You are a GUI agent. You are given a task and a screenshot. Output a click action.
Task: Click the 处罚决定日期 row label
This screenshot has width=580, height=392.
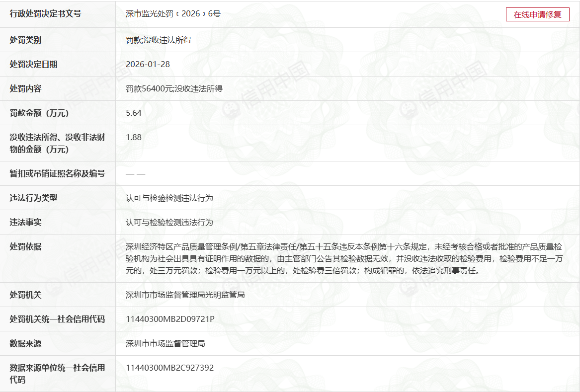pyautogui.click(x=33, y=64)
